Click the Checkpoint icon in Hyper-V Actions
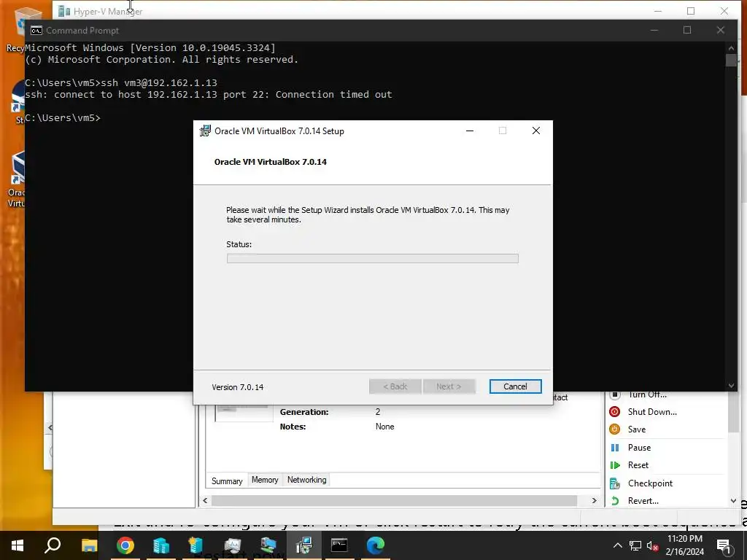Viewport: 747px width, 560px height. coord(614,483)
